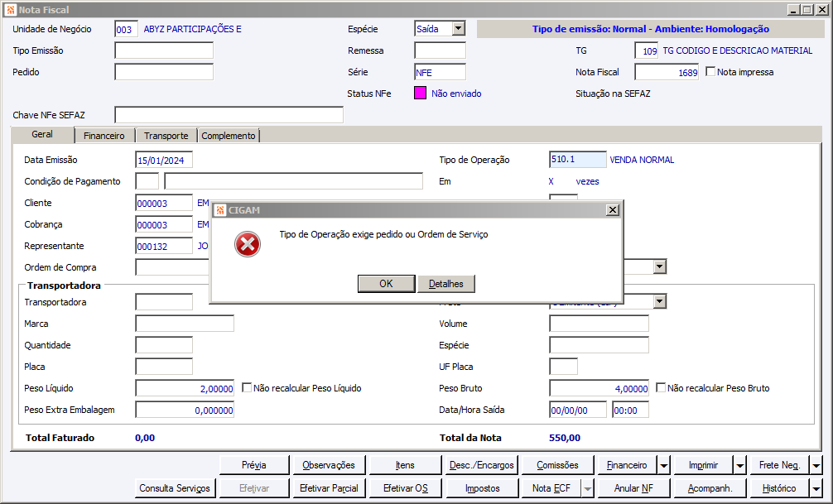Image resolution: width=833 pixels, height=504 pixels.
Task: Open Detalhes of the error message
Action: click(445, 284)
